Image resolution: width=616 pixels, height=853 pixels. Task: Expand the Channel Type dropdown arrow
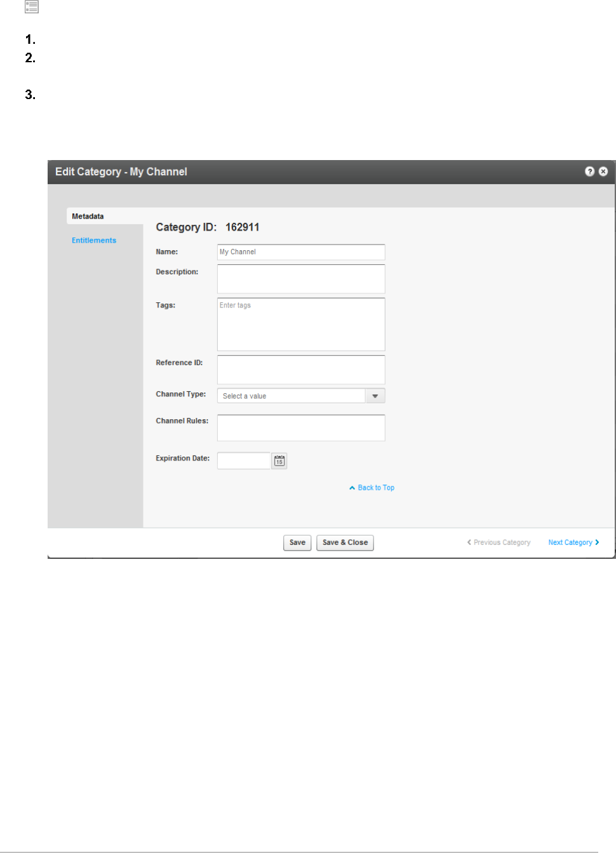coord(375,396)
